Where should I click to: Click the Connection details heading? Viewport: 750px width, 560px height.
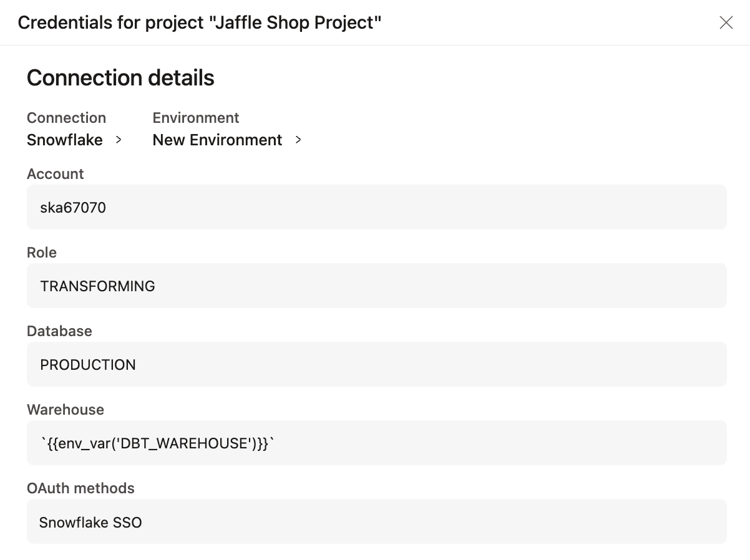click(120, 78)
